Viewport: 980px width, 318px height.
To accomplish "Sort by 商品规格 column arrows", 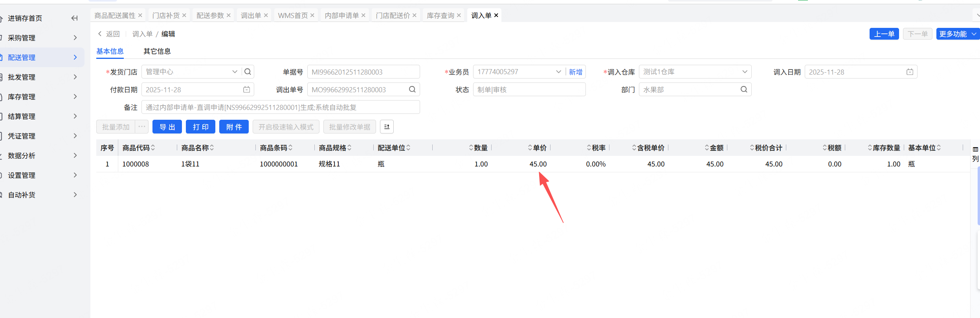I will point(349,148).
